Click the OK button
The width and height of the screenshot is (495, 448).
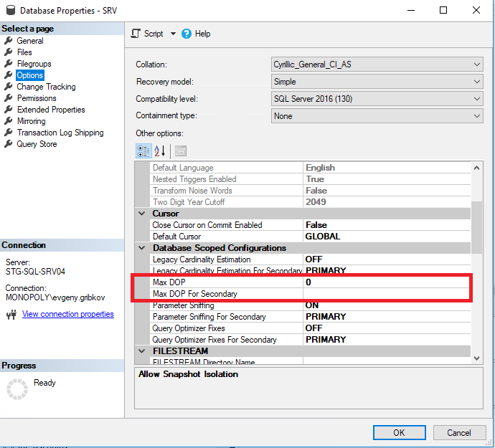click(x=400, y=432)
